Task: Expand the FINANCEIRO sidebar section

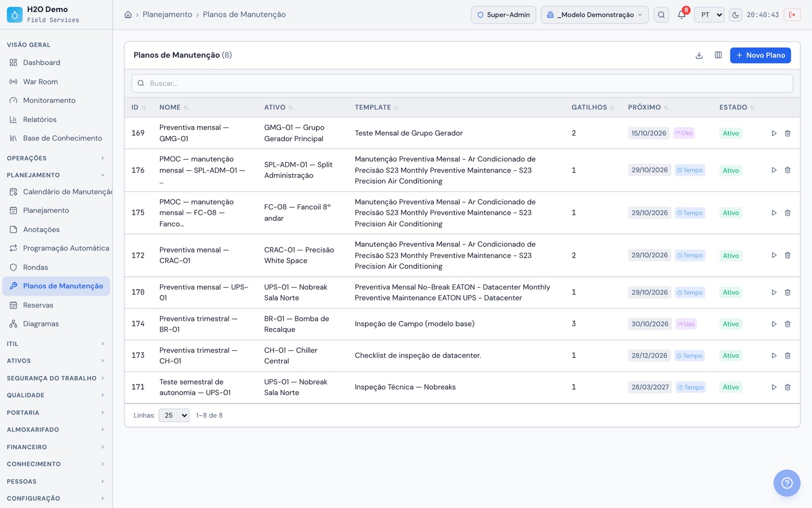Action: click(x=56, y=447)
